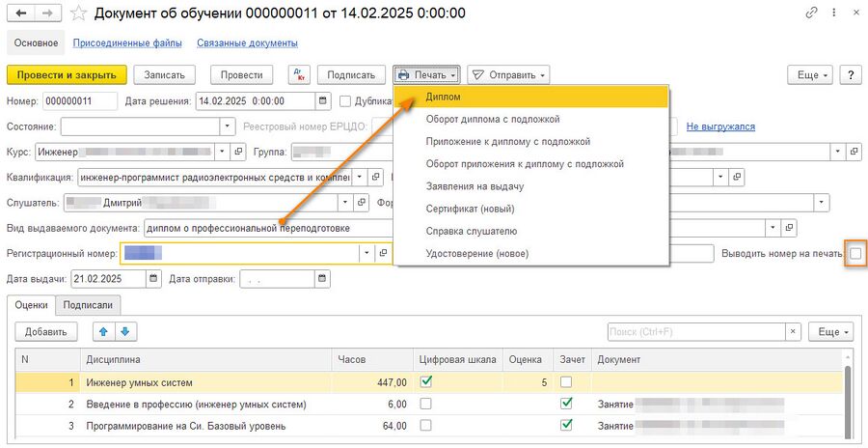Toggle Цифровая шкала for Инженер умных систем
Screen dimensions: 868x448
pos(425,382)
